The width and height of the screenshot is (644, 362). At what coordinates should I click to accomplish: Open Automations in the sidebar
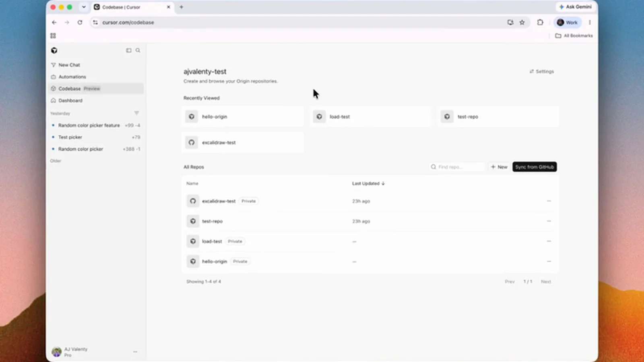pyautogui.click(x=72, y=77)
